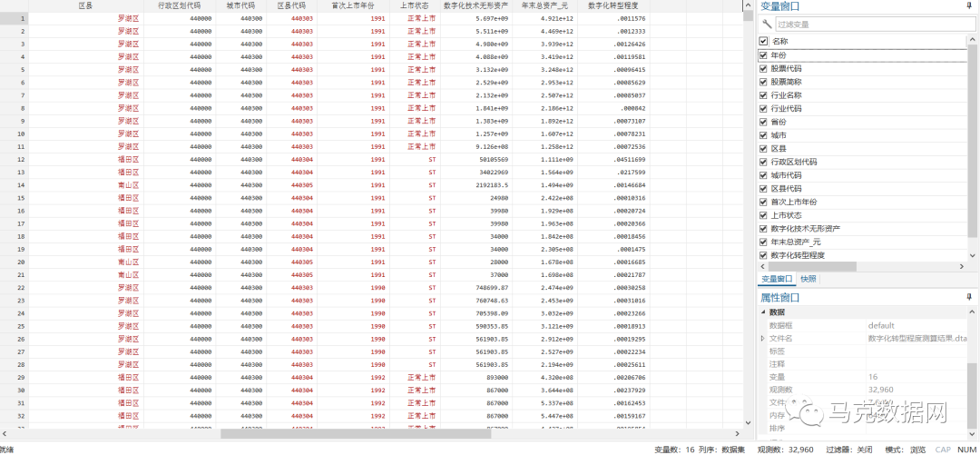This screenshot has width=980, height=455.
Task: Click variable list horizontal scrollbar thumb
Action: (x=812, y=267)
